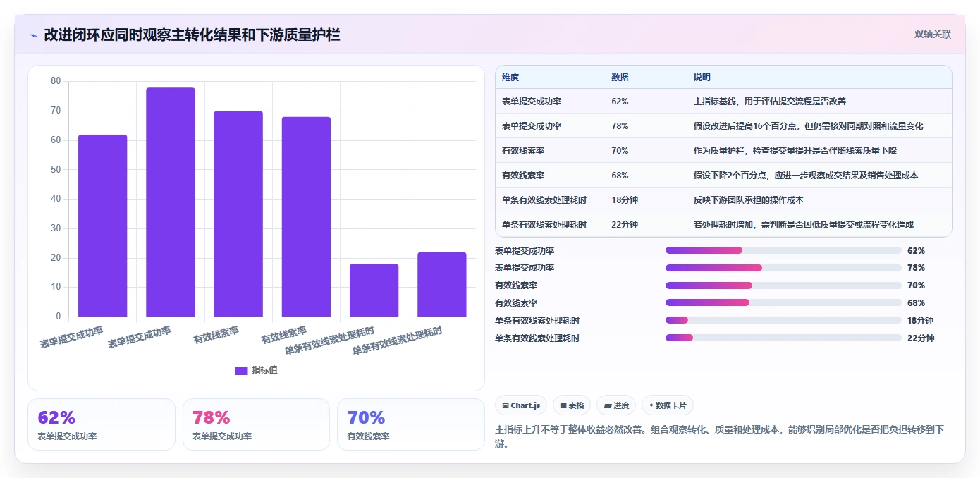Click the y-axis label 40

56,199
